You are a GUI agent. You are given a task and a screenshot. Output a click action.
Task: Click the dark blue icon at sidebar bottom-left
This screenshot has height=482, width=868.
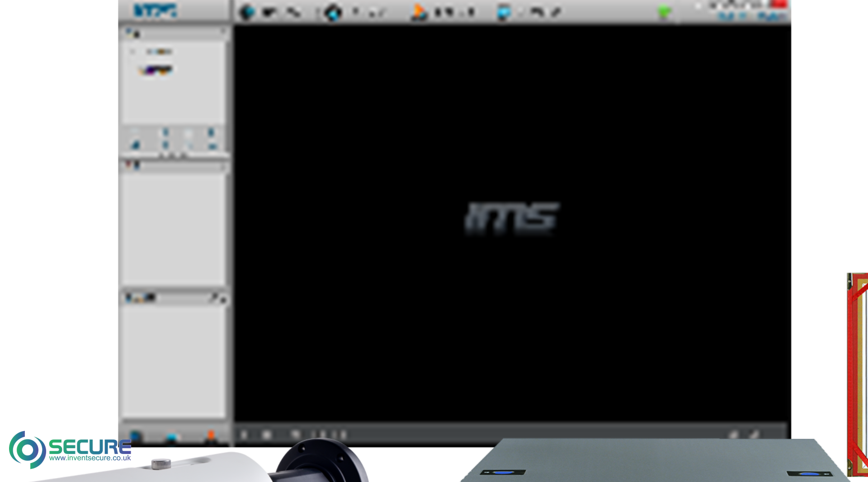click(135, 436)
